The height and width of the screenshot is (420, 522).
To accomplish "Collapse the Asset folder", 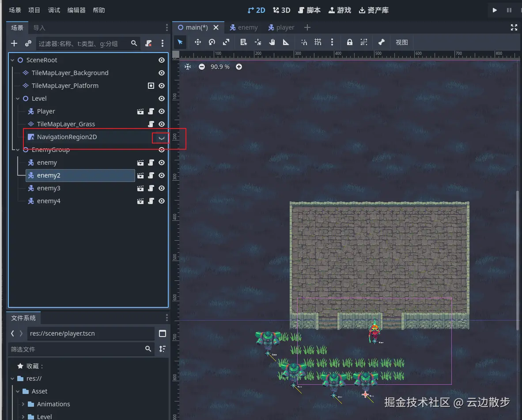I will (x=18, y=391).
